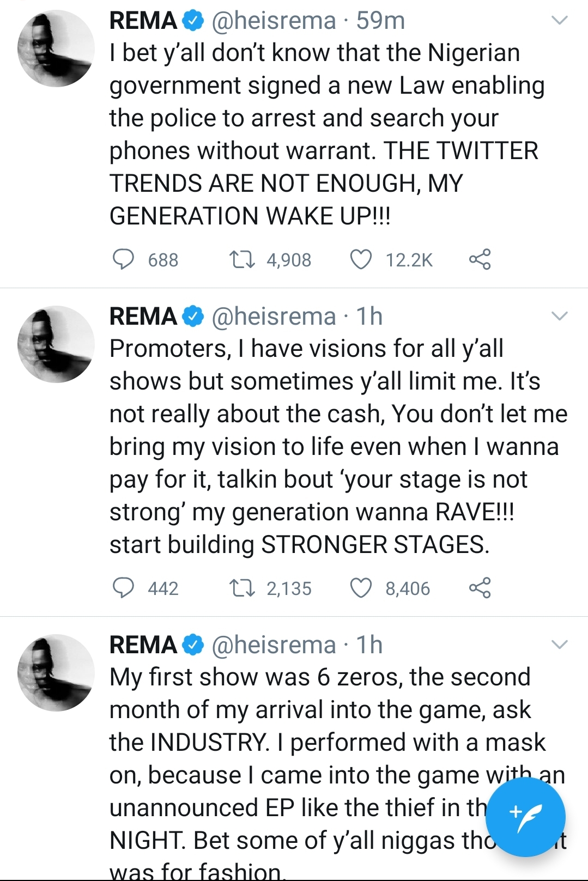Tap verified badge on the first tweet

pyautogui.click(x=193, y=21)
